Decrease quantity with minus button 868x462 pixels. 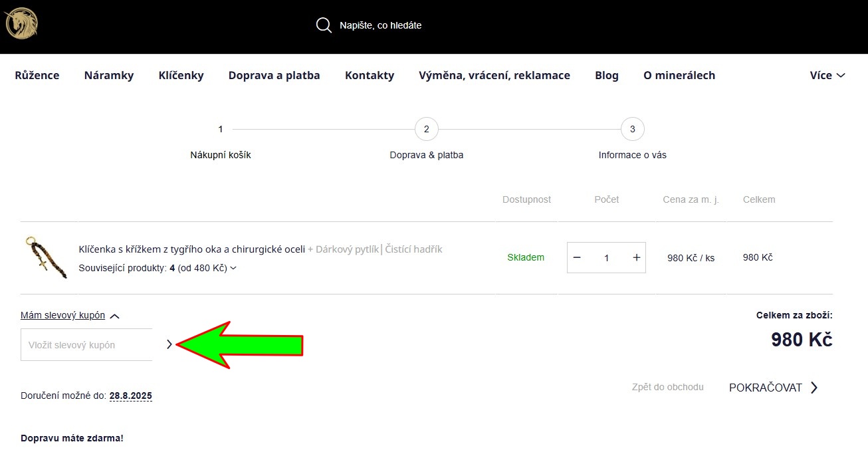577,257
